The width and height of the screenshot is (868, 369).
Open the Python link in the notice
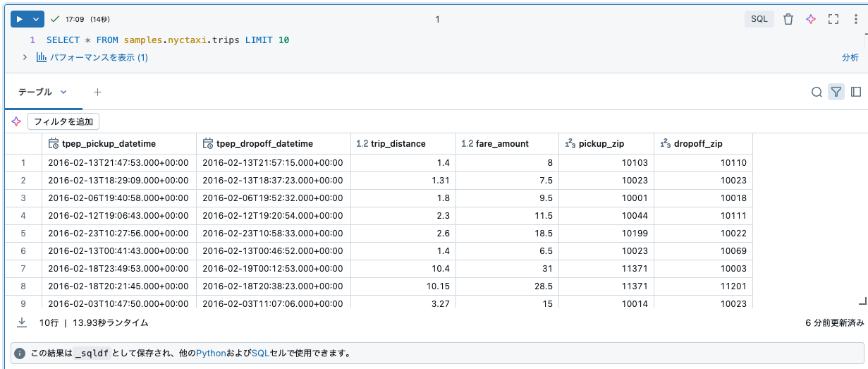(x=211, y=353)
